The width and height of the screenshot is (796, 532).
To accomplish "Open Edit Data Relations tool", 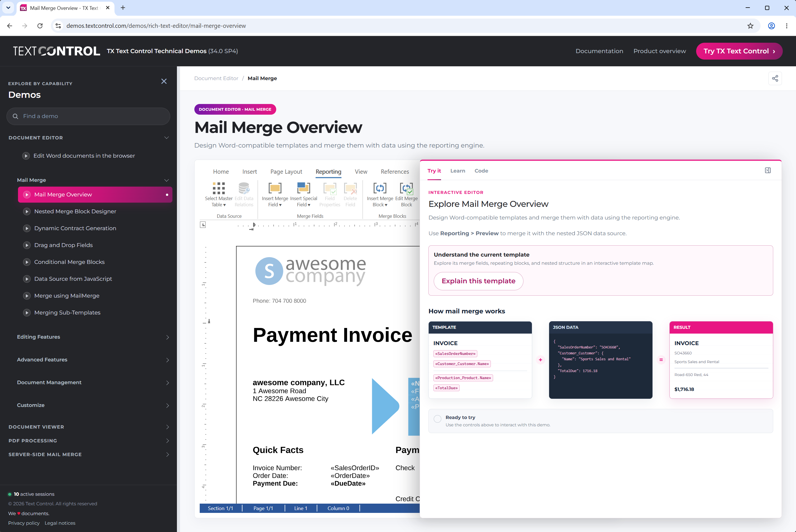I will (x=244, y=188).
